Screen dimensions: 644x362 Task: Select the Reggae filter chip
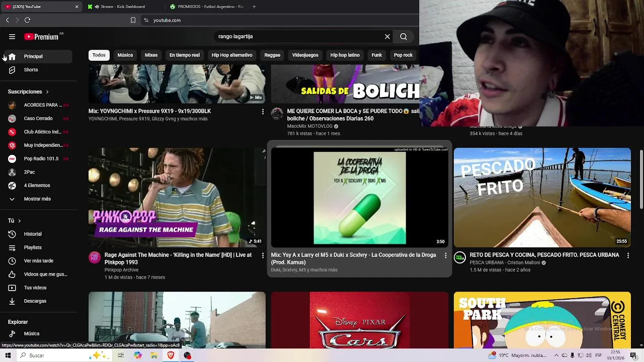tap(272, 55)
